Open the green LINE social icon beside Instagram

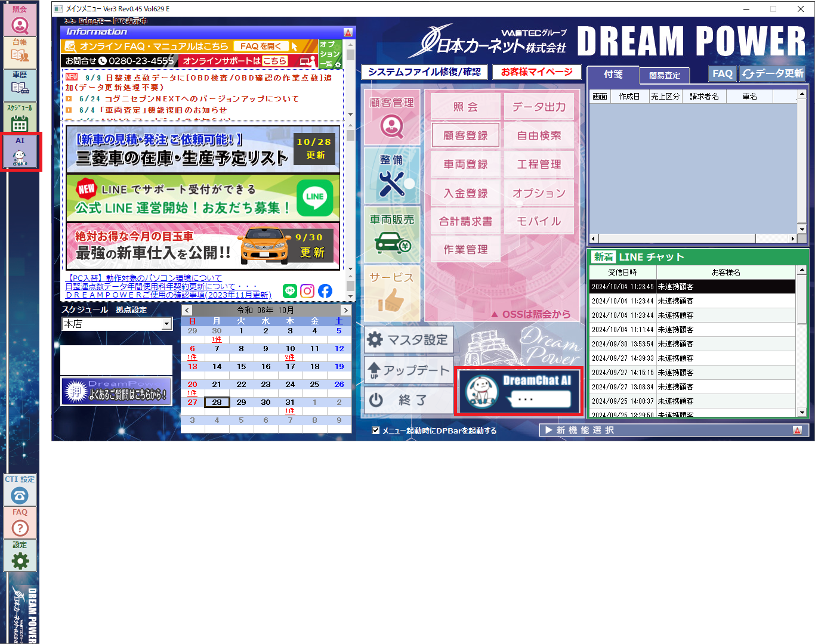coord(290,291)
